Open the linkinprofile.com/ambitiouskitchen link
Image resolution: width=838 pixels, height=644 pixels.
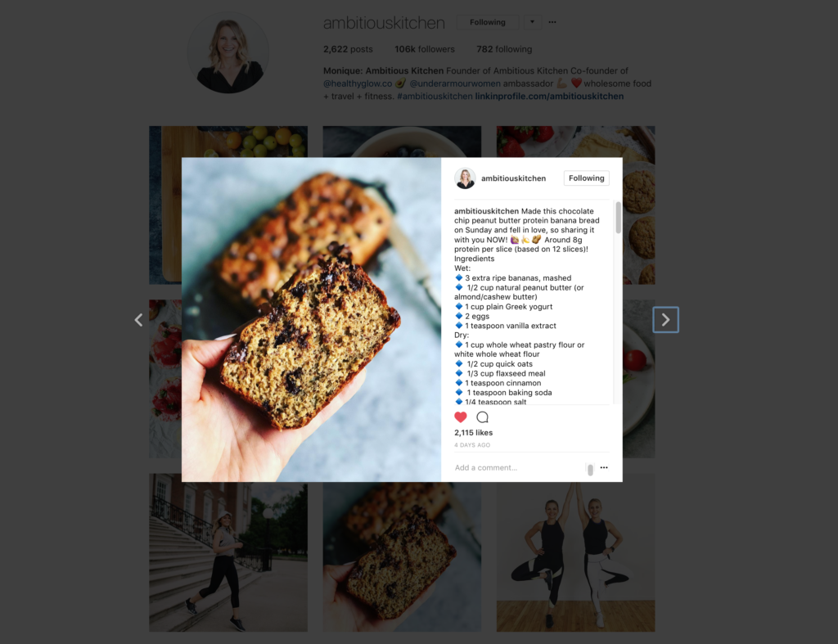[549, 97]
